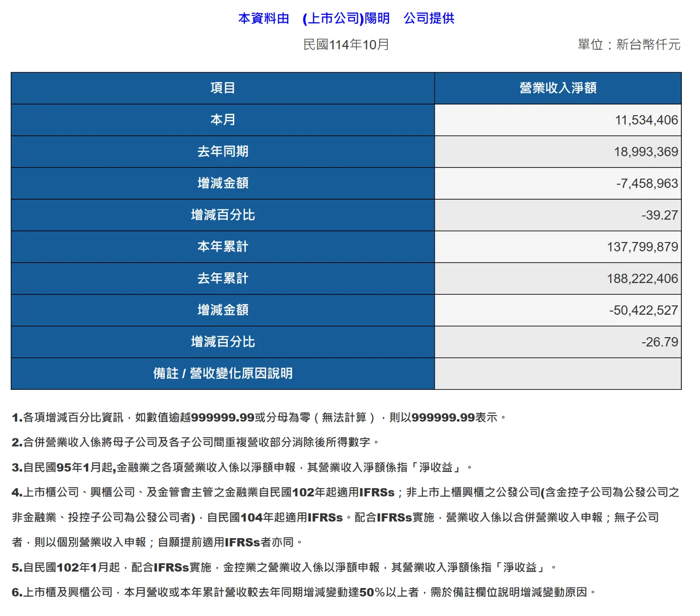
Task: Click the 188,222,406 value cell
Action: click(642, 279)
